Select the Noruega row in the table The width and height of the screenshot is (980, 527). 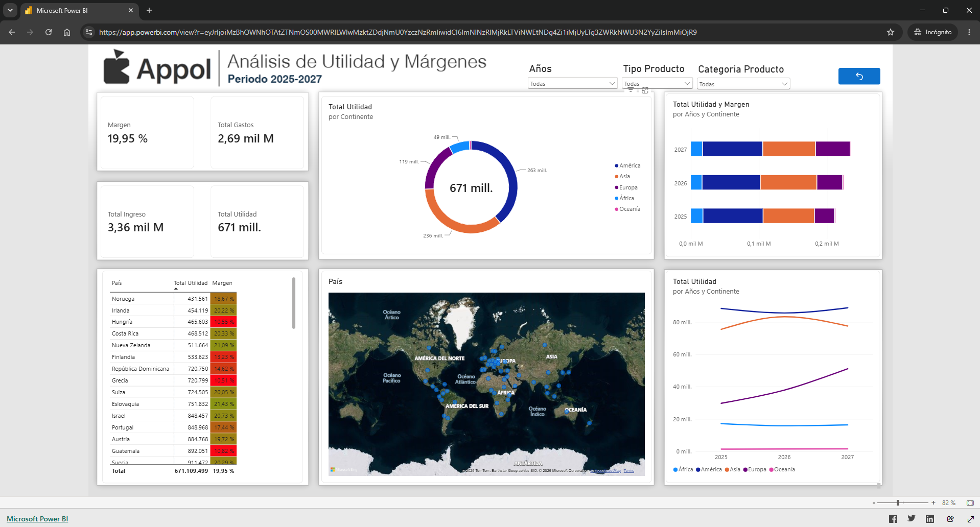(173, 299)
